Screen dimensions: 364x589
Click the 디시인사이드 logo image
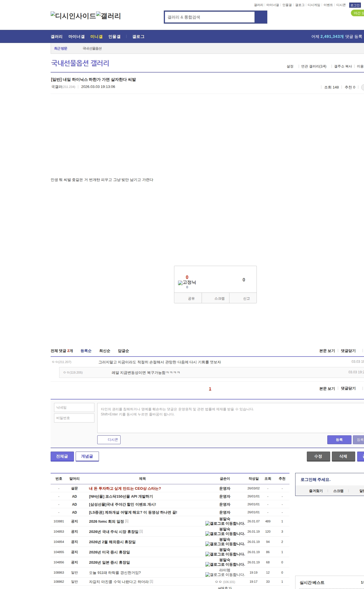click(73, 16)
